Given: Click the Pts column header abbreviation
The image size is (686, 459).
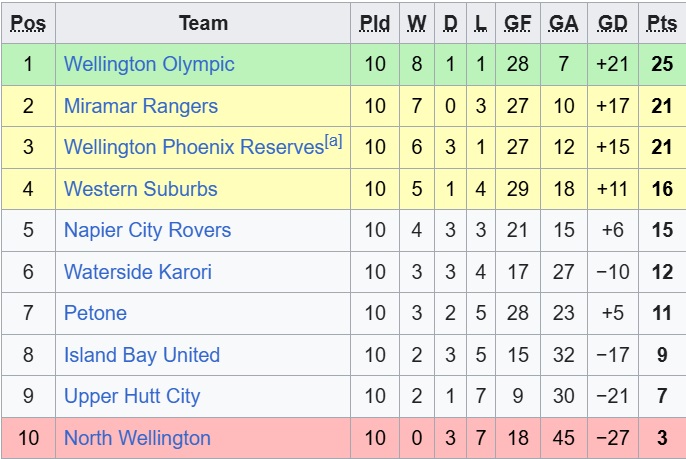Looking at the screenshot, I should click(x=661, y=23).
